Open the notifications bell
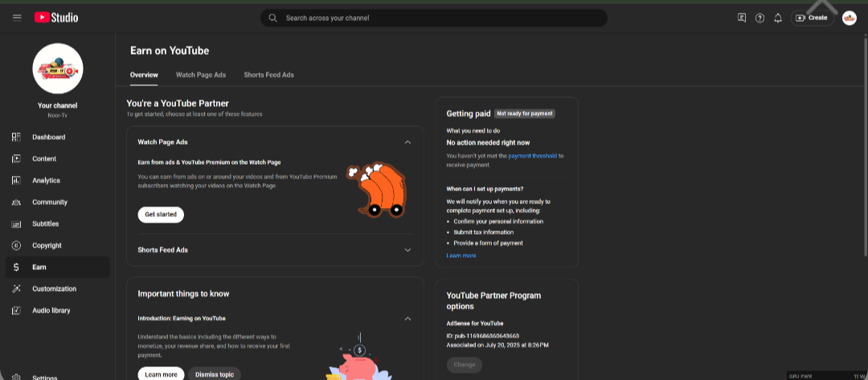This screenshot has height=380, width=868. [x=778, y=18]
